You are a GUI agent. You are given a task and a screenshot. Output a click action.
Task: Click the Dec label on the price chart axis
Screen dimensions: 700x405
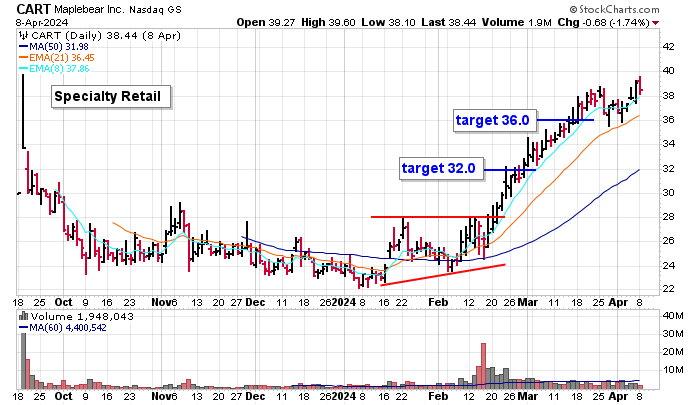pyautogui.click(x=255, y=302)
